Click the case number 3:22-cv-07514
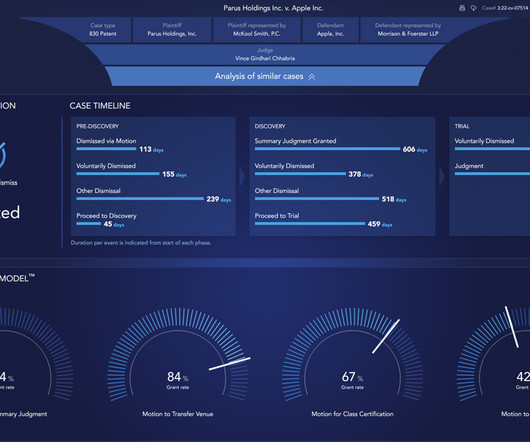 [512, 8]
